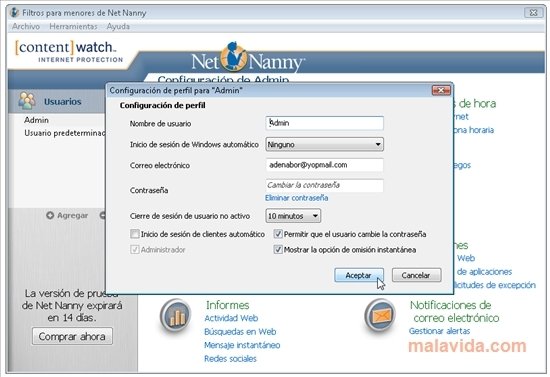Click the Web link behind the dialog

[466, 258]
